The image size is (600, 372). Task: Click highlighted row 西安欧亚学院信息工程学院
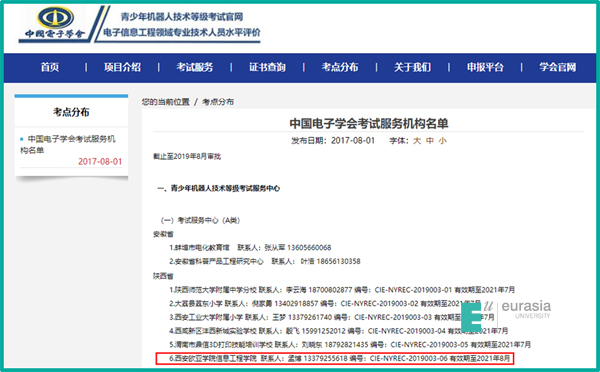[x=335, y=359]
